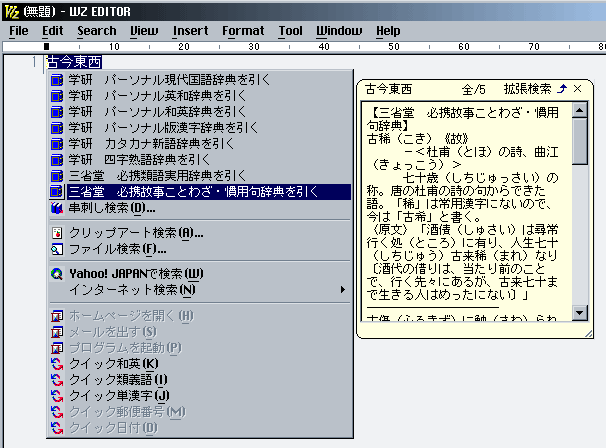The height and width of the screenshot is (448, 606).
Task: Click book icon beside パーソナル英和辞典を引く
Action: [57, 96]
